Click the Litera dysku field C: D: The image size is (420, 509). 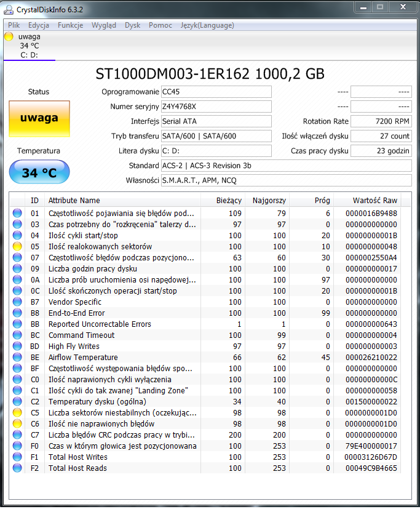[x=216, y=151]
